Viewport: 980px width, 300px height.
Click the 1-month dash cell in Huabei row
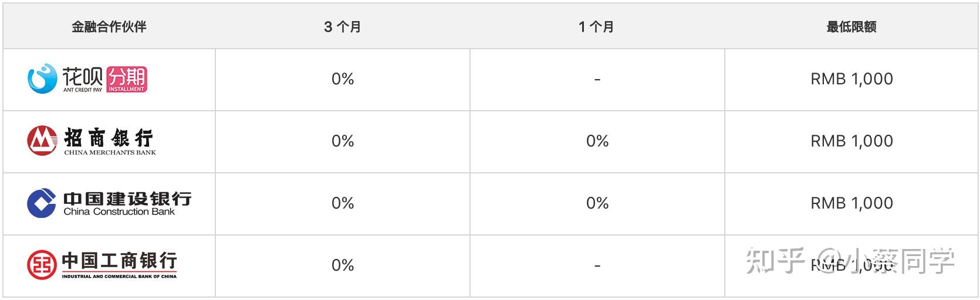pyautogui.click(x=597, y=79)
